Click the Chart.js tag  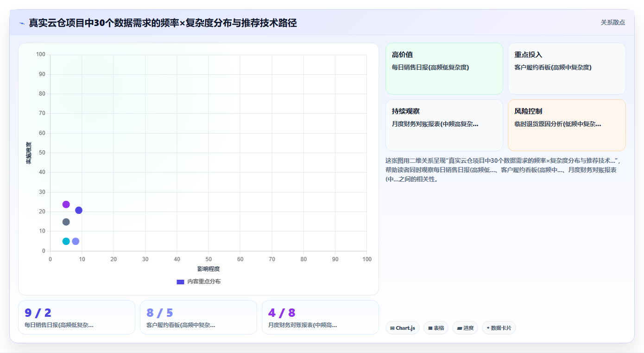tap(403, 328)
